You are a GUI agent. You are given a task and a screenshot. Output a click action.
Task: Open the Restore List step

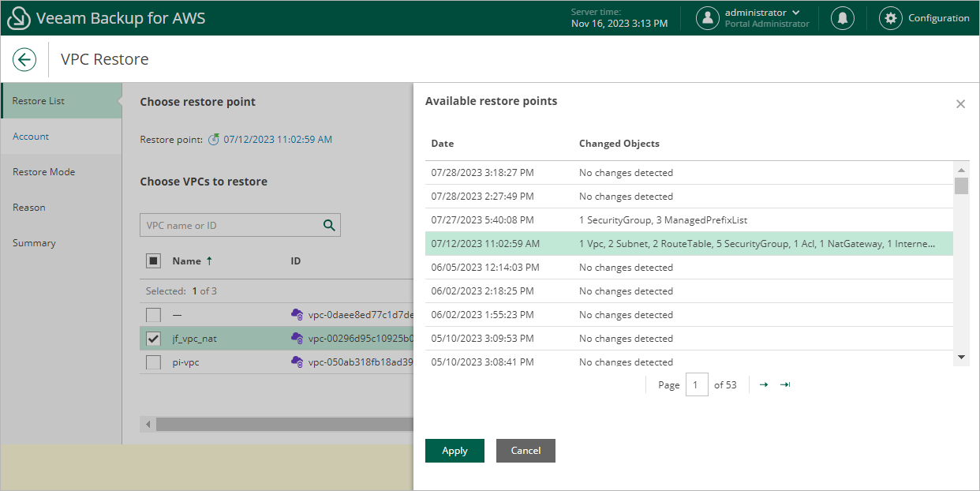(x=61, y=101)
